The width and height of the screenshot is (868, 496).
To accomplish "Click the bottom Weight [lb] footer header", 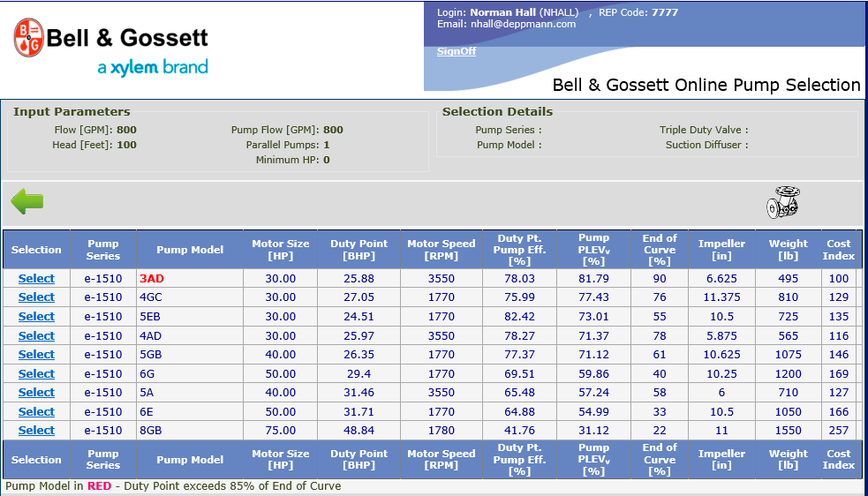I will click(789, 460).
